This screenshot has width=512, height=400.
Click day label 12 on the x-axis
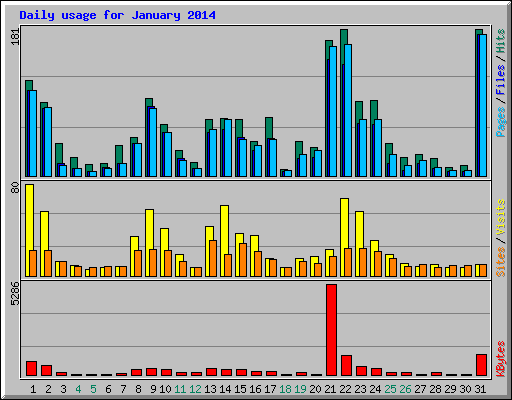[x=195, y=389]
